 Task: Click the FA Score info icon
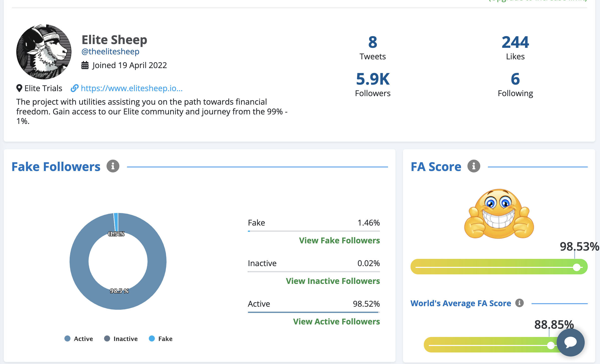point(474,166)
